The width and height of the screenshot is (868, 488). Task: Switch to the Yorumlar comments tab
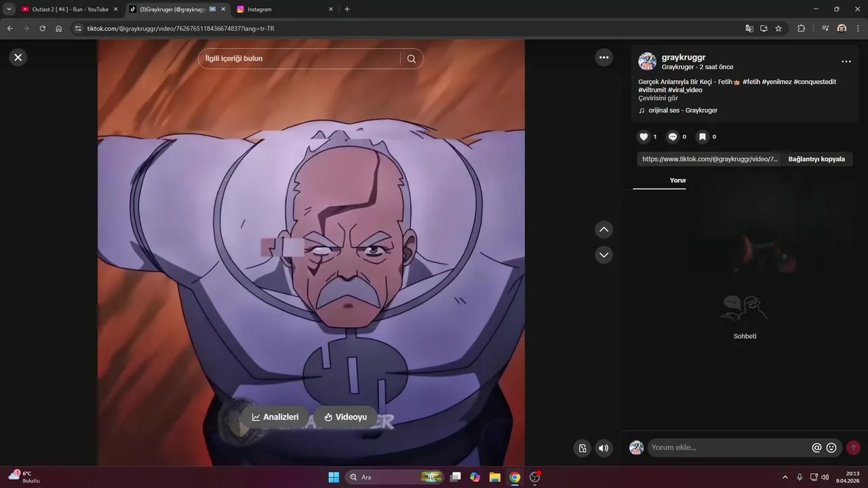677,180
